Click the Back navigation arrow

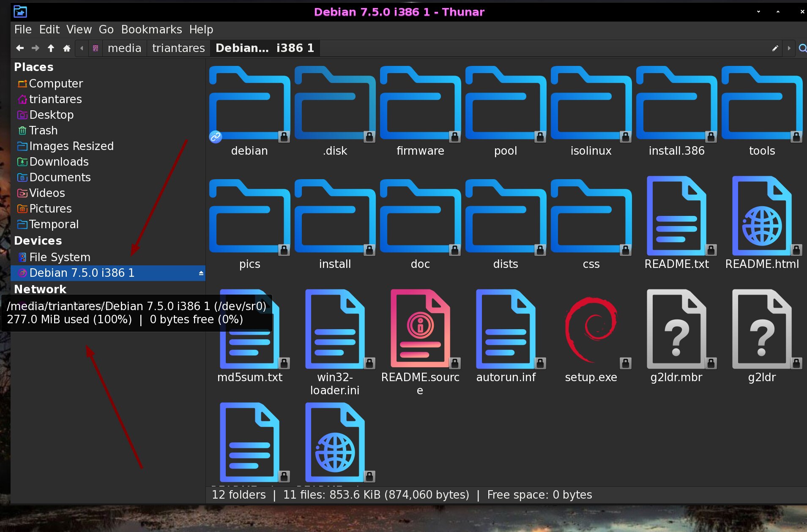point(20,48)
